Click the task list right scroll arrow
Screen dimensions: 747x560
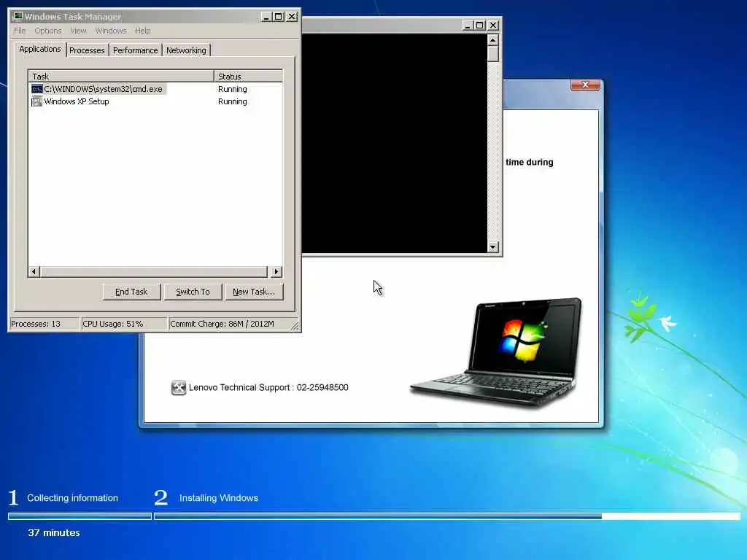[x=276, y=272]
